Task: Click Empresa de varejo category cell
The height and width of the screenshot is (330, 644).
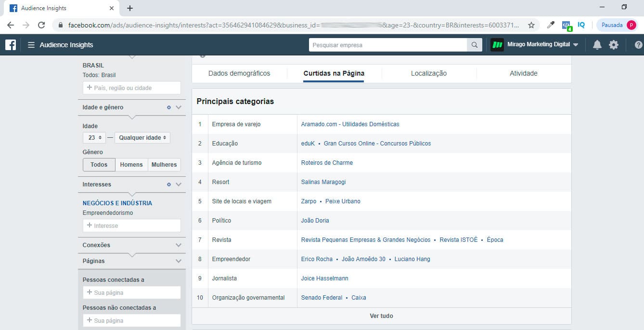Action: tap(253, 124)
